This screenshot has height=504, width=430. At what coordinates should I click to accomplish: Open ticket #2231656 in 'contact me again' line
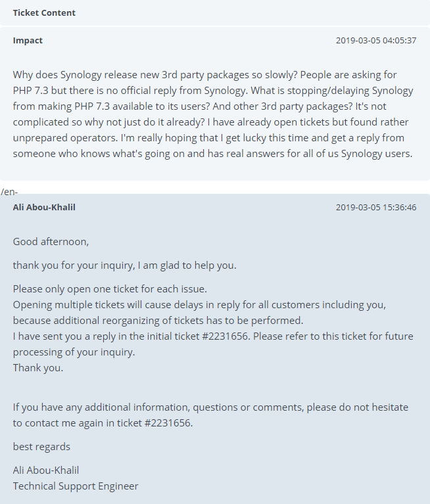168,423
